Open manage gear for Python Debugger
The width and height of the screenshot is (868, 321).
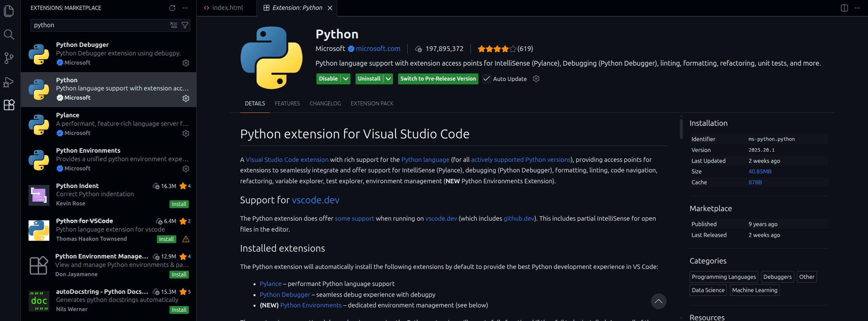186,63
